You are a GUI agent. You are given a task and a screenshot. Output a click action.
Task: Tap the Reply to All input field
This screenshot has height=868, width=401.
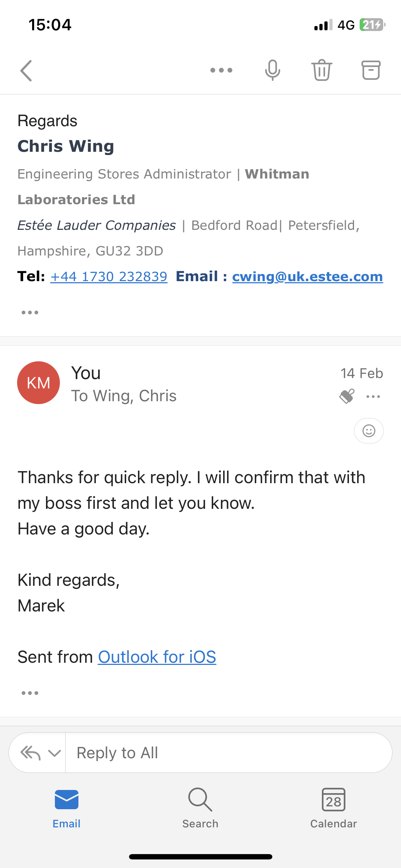(x=228, y=753)
